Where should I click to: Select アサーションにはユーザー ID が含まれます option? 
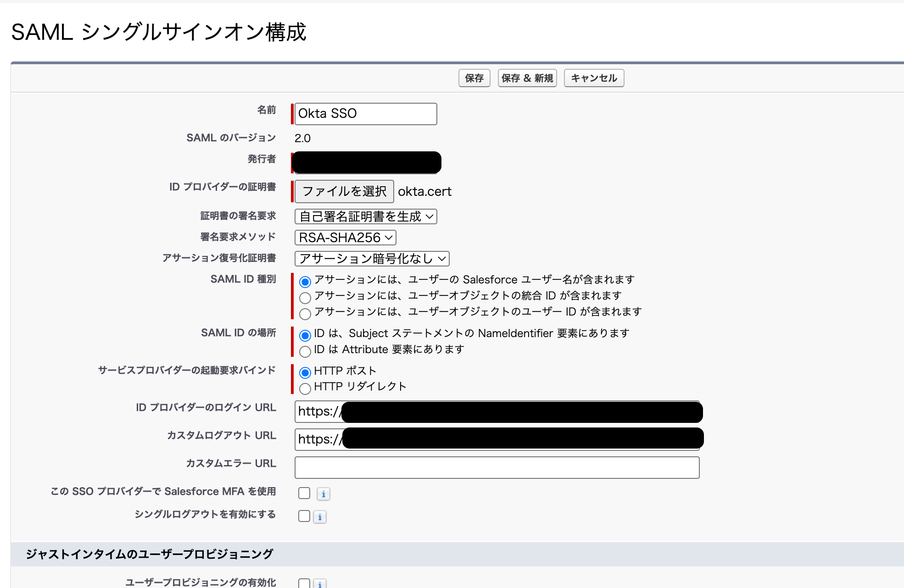pos(304,314)
